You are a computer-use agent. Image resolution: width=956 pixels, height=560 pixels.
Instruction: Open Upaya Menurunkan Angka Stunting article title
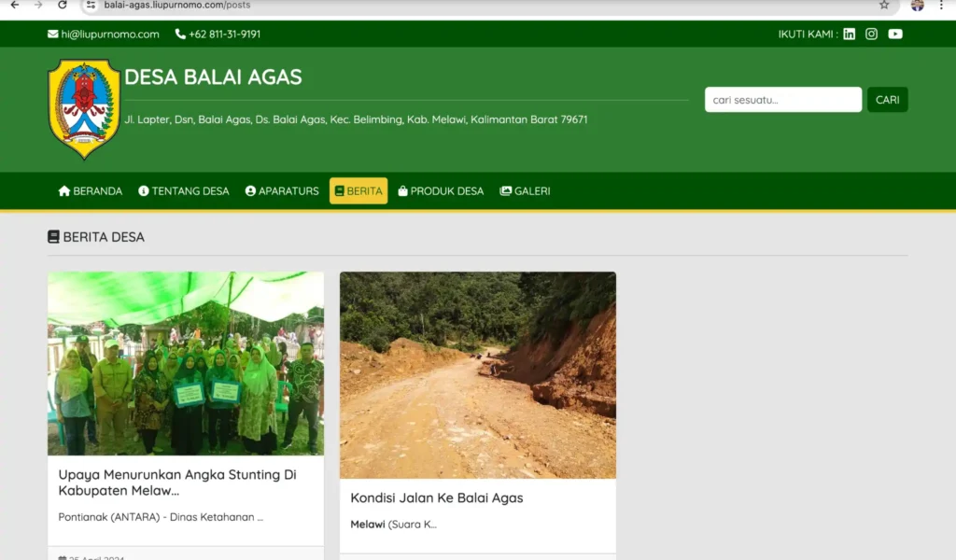click(x=177, y=482)
